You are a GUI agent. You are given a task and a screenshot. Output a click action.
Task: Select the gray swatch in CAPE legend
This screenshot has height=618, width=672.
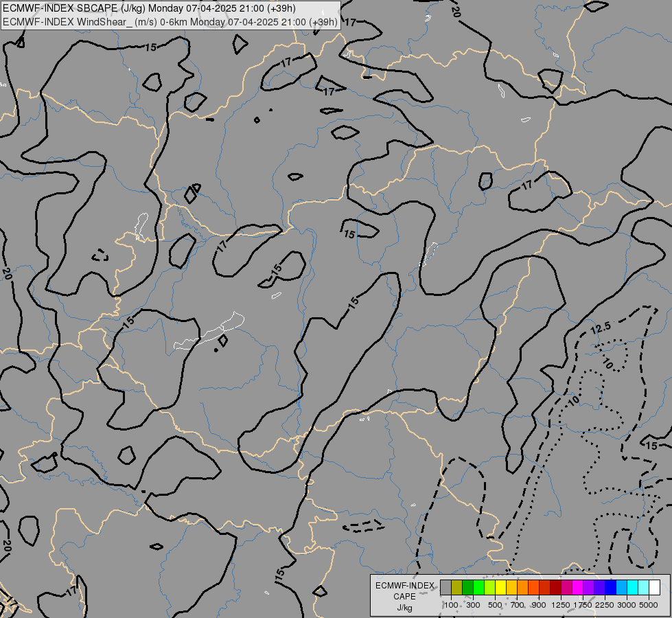445,587
